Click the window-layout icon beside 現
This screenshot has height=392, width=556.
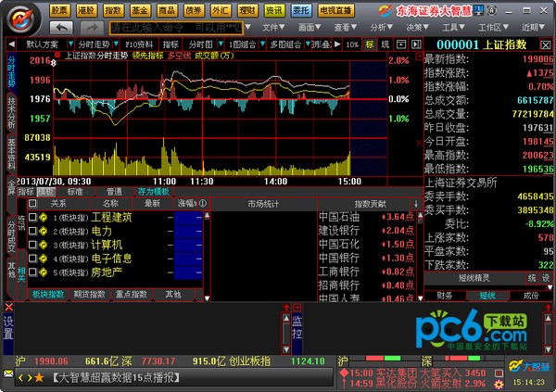(401, 44)
